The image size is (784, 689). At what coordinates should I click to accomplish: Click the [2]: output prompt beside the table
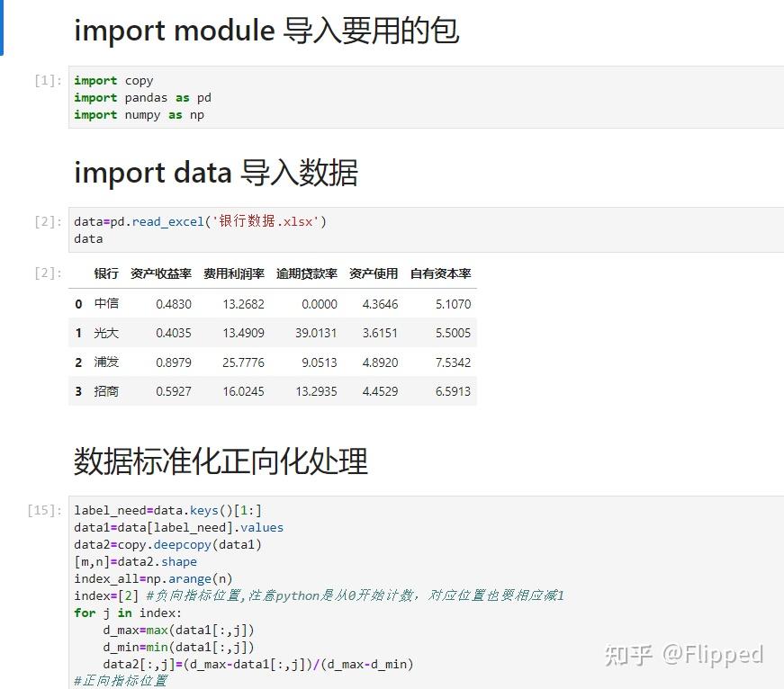coord(48,273)
